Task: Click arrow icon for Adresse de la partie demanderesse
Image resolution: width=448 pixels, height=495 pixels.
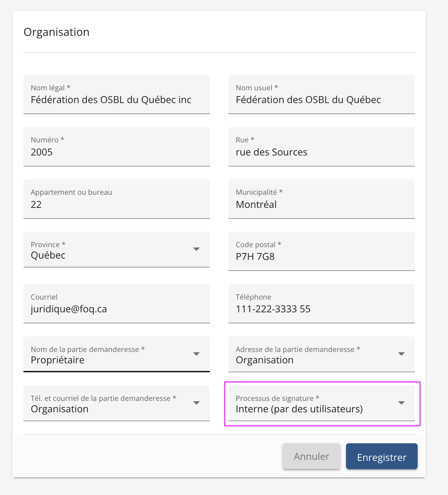Action: tap(401, 354)
